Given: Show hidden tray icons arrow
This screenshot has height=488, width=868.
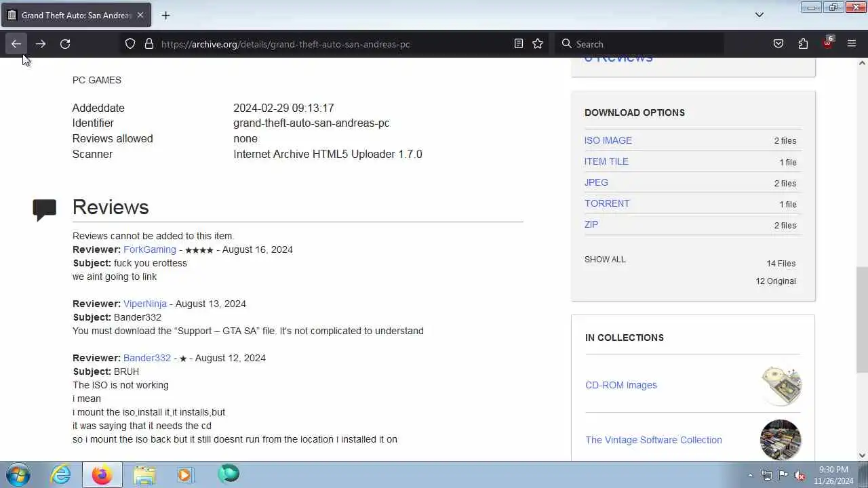Looking at the screenshot, I should click(750, 475).
